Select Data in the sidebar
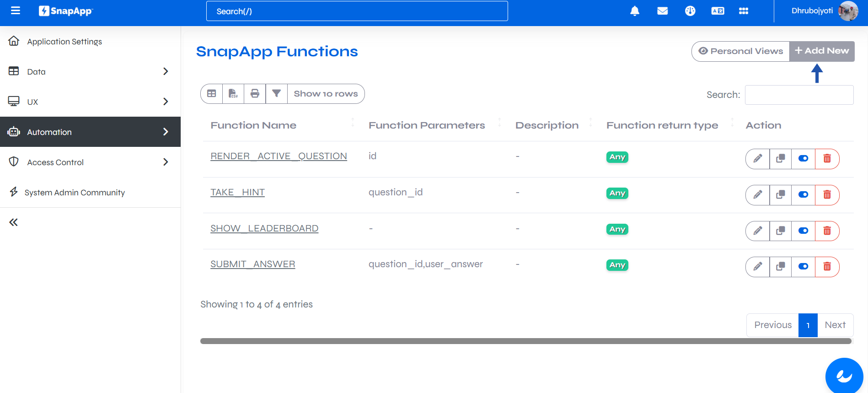This screenshot has width=868, height=393. point(90,71)
